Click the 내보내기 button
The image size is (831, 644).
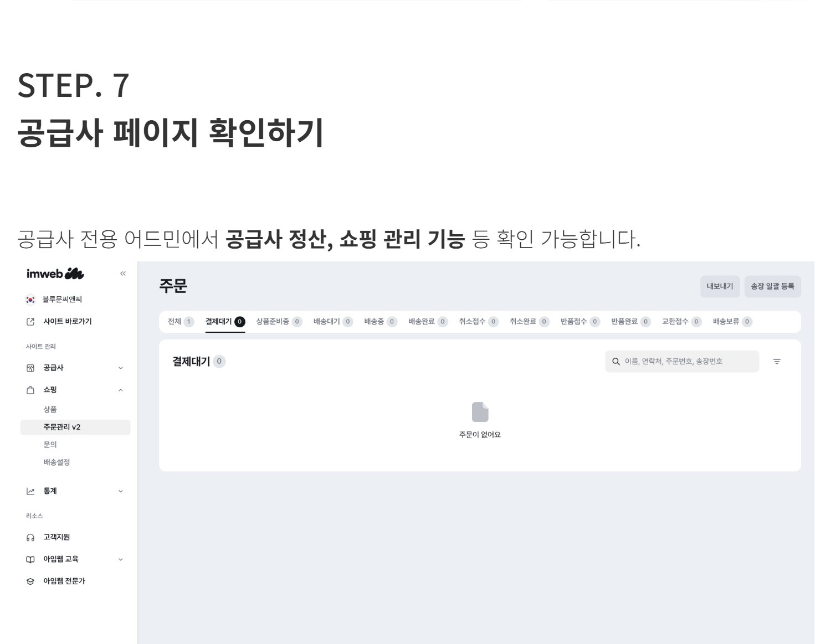coord(720,286)
